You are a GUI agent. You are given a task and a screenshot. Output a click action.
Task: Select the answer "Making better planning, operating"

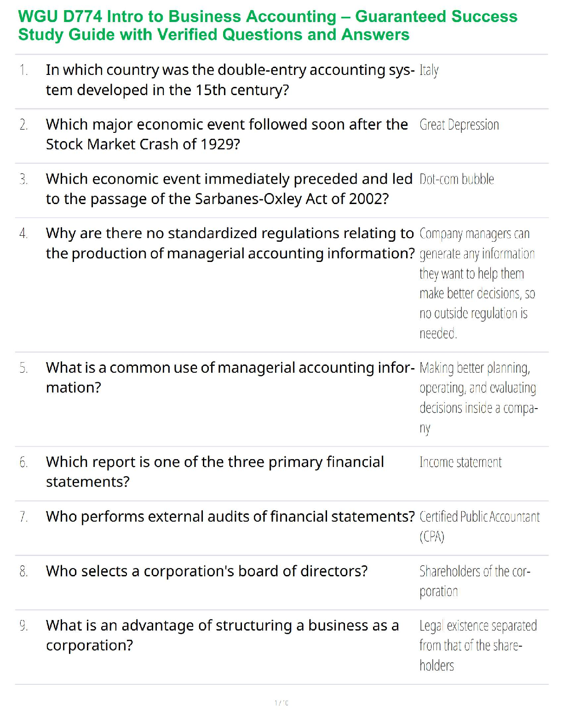click(477, 398)
